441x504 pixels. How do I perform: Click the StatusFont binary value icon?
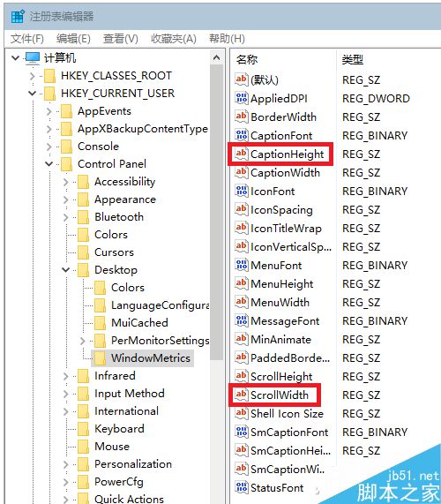point(241,487)
